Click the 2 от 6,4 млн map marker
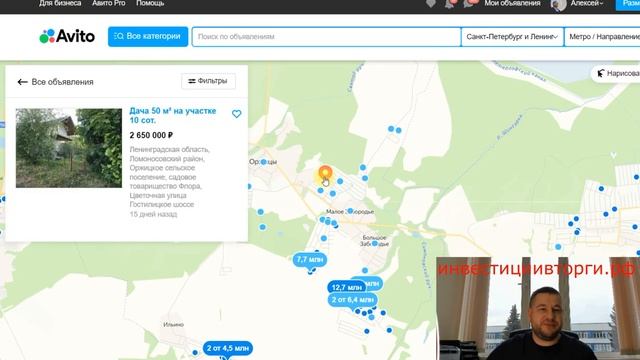The width and height of the screenshot is (640, 360). 353,300
